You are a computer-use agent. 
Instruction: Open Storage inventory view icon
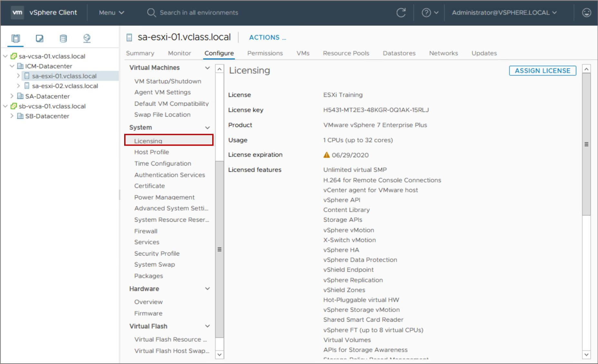click(63, 38)
